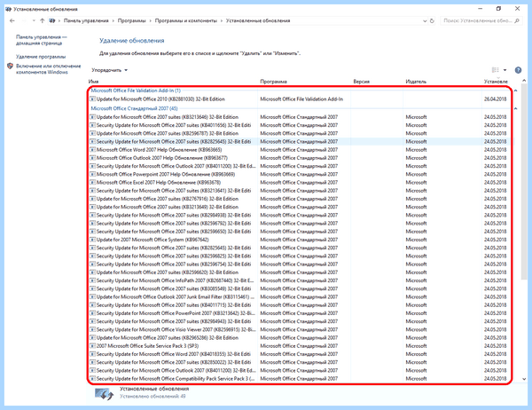Viewport: 532px width, 410px height.
Task: Open breadcrumb 'Программы и компоненты'
Action: 185,20
